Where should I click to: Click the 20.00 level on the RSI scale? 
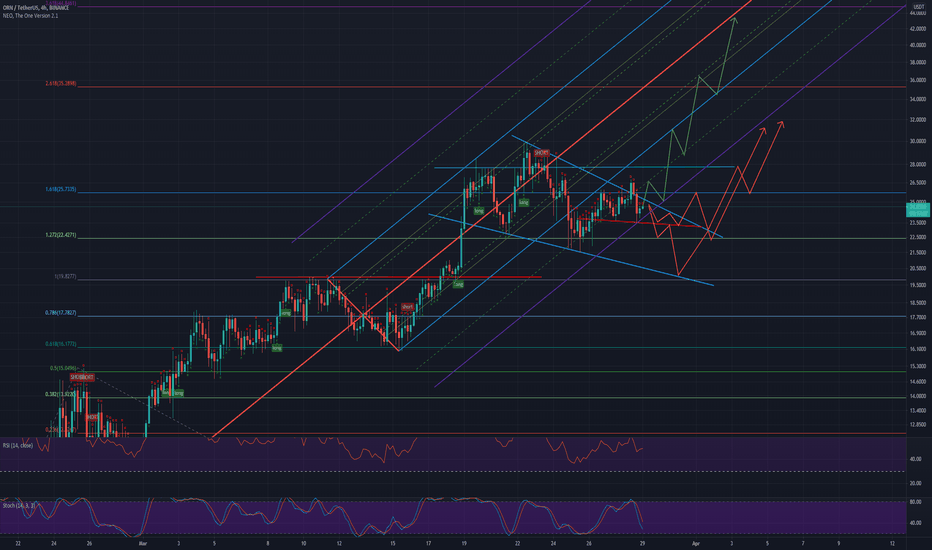916,483
